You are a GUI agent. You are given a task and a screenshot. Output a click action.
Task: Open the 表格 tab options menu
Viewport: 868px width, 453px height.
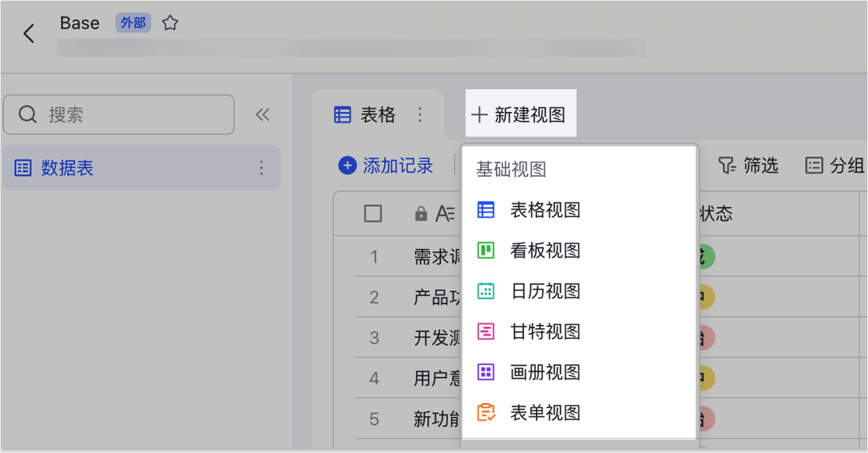tap(420, 115)
